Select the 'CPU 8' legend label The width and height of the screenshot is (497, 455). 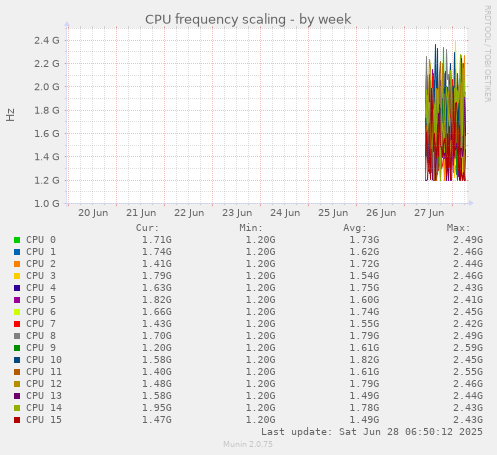[x=41, y=336]
